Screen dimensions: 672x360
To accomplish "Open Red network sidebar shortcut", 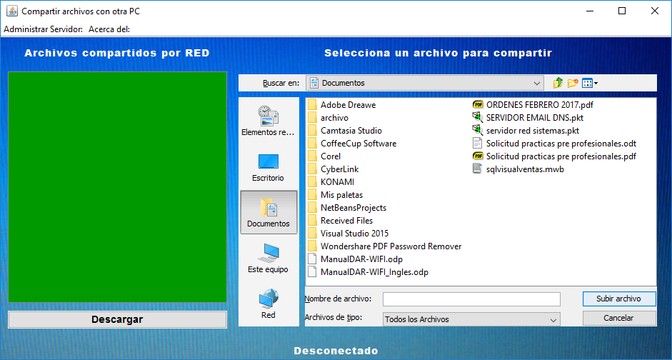I will (x=268, y=304).
